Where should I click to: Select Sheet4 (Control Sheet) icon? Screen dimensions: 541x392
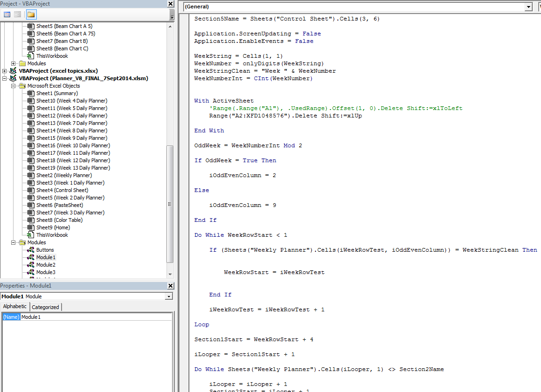click(x=31, y=190)
